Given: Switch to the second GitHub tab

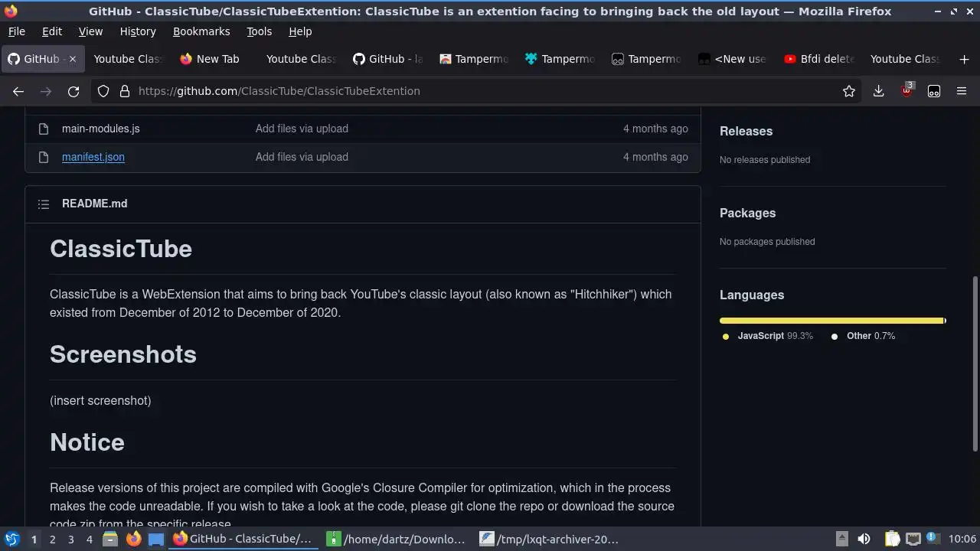Looking at the screenshot, I should pyautogui.click(x=387, y=59).
